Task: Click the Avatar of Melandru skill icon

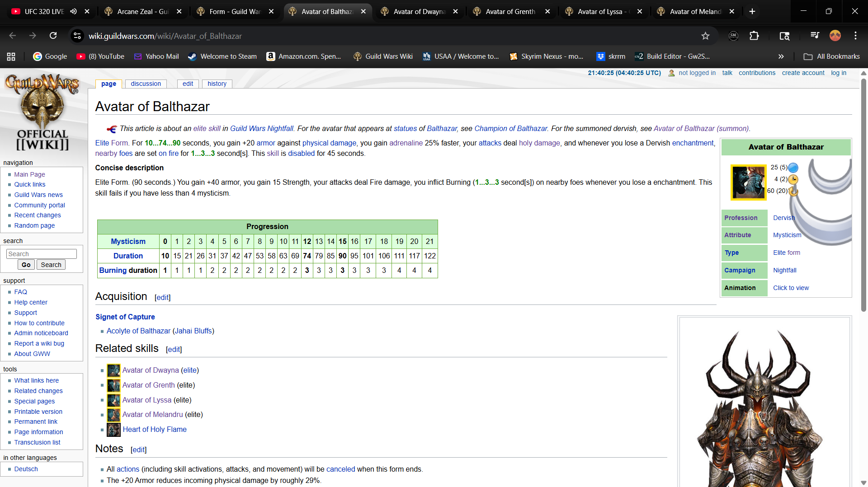Action: tap(113, 415)
